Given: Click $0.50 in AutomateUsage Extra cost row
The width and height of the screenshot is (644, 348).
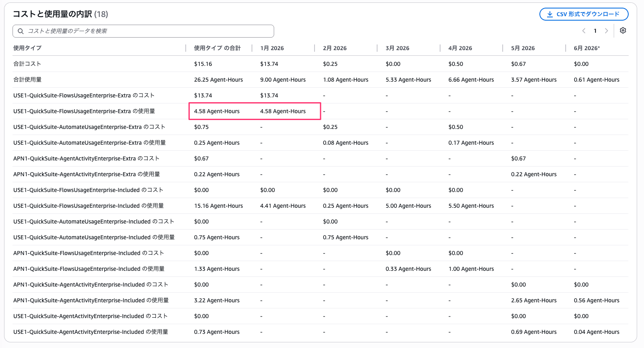Looking at the screenshot, I should click(x=456, y=127).
